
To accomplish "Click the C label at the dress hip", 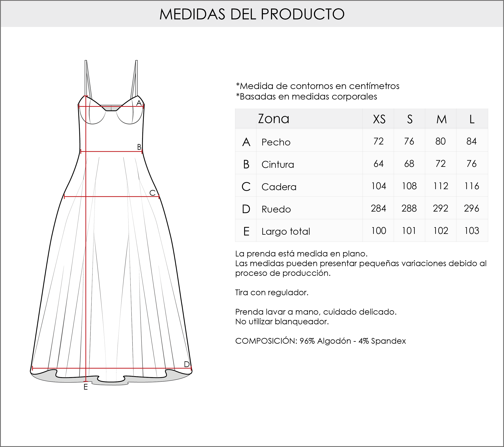I will coord(152,193).
